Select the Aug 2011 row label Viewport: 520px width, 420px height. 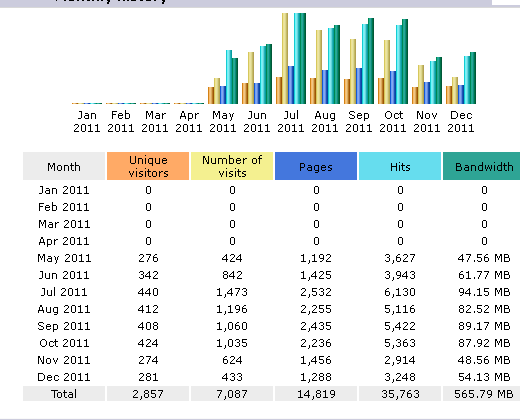tap(64, 309)
